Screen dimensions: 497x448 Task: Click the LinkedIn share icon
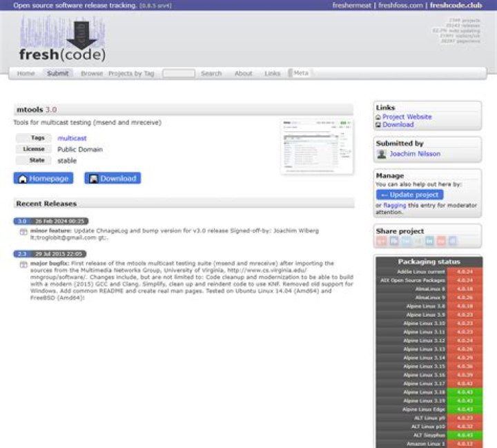point(429,241)
